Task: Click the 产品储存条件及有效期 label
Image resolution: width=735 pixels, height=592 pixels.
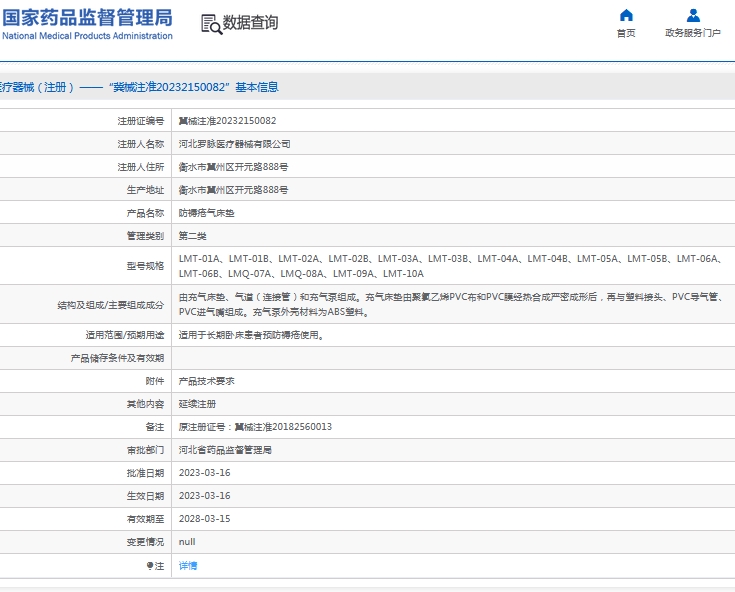Action: point(117,358)
